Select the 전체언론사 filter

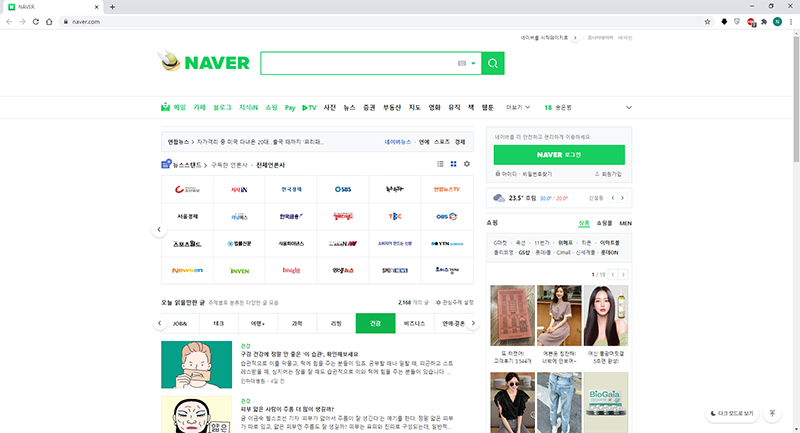(x=270, y=165)
